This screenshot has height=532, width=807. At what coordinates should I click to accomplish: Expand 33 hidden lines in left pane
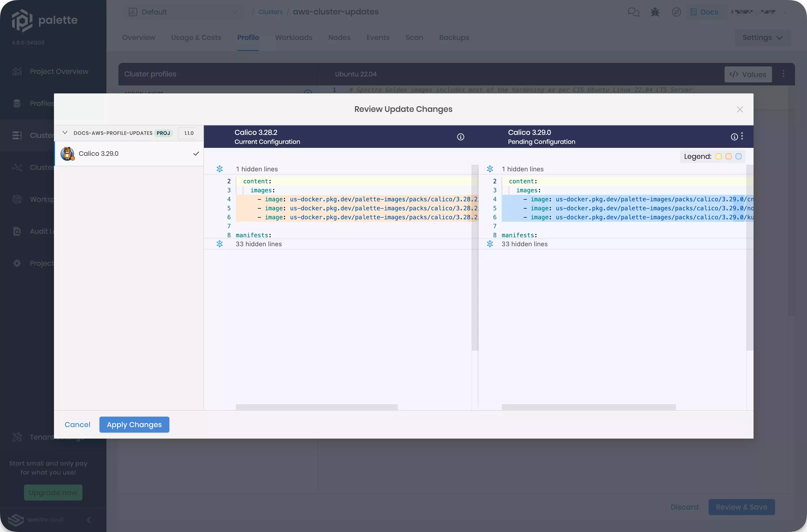click(220, 244)
